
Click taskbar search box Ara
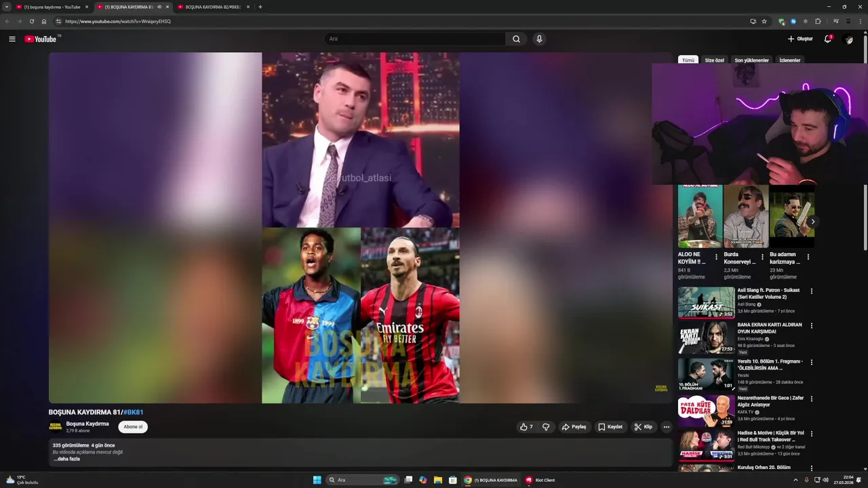363,480
